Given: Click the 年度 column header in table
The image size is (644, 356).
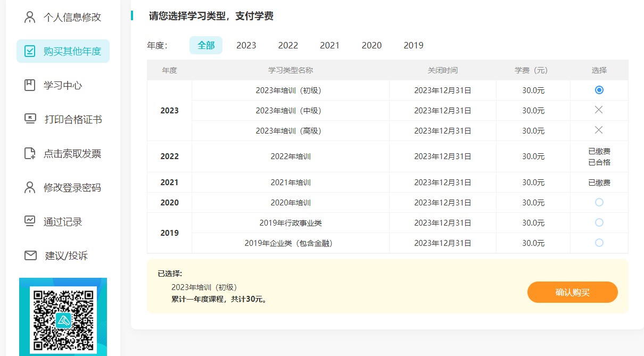Looking at the screenshot, I should (169, 70).
